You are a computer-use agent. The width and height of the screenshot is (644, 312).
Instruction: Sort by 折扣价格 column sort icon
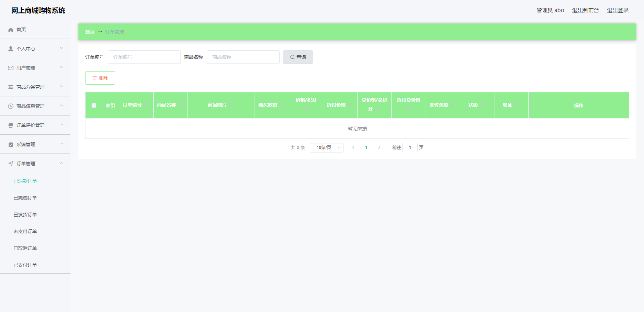[x=350, y=105]
